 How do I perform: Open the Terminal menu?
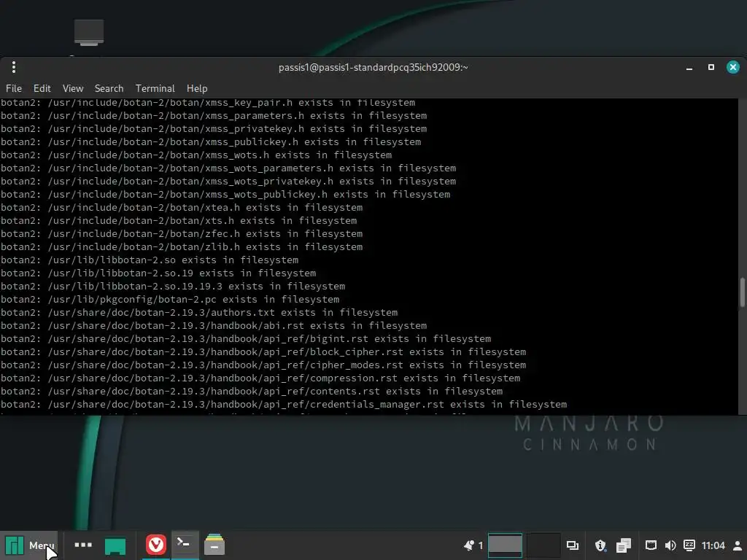tap(155, 88)
